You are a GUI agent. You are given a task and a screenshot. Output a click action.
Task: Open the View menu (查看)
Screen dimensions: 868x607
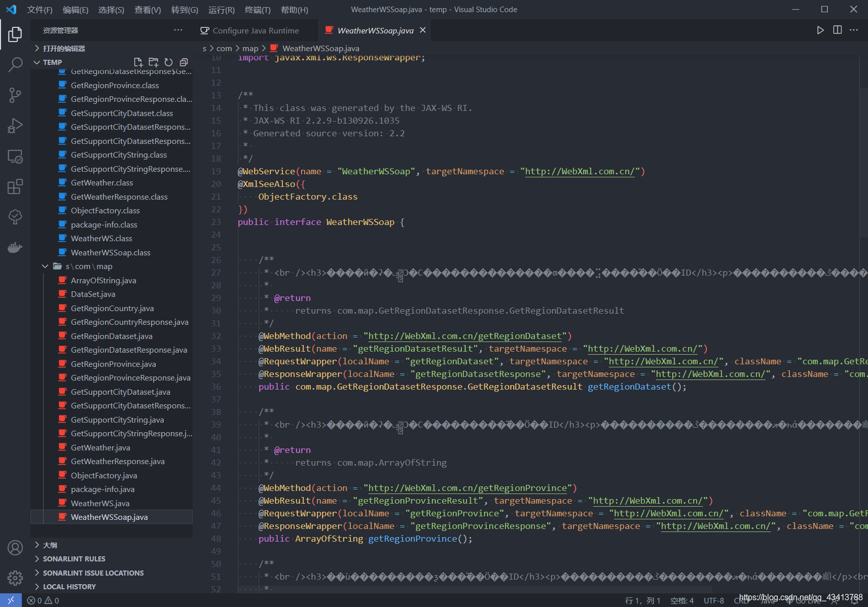point(148,10)
